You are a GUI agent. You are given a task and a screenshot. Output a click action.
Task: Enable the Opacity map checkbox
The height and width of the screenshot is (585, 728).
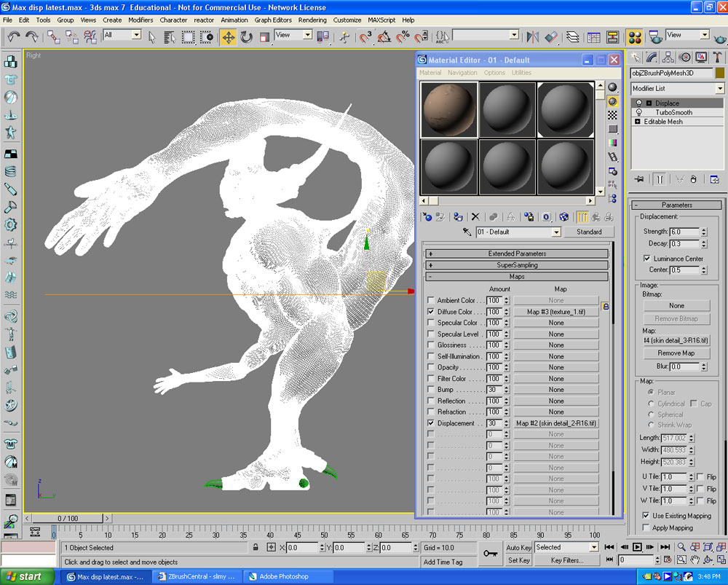(x=430, y=367)
